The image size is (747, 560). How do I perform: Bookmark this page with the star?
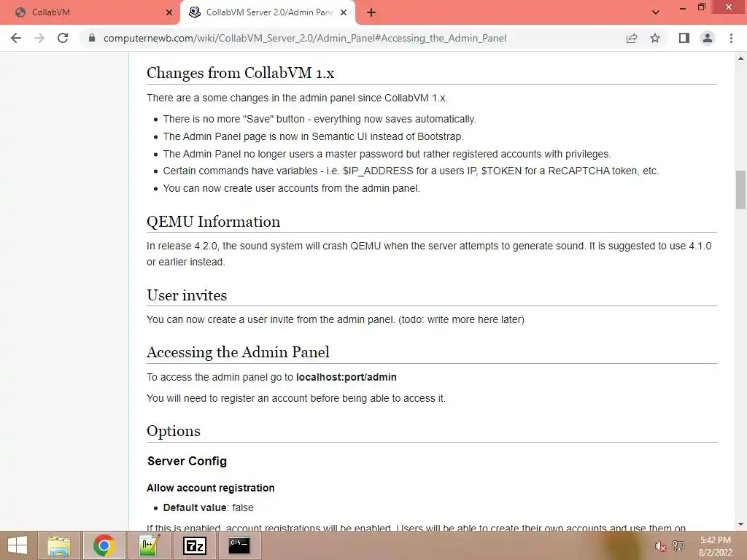tap(655, 38)
